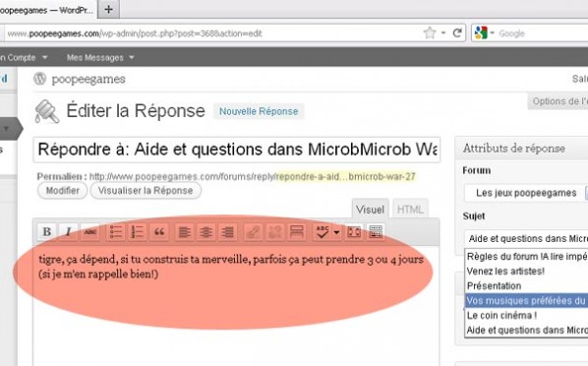
Task: Click the WordPress logo beside poopeegames
Action: [39, 79]
